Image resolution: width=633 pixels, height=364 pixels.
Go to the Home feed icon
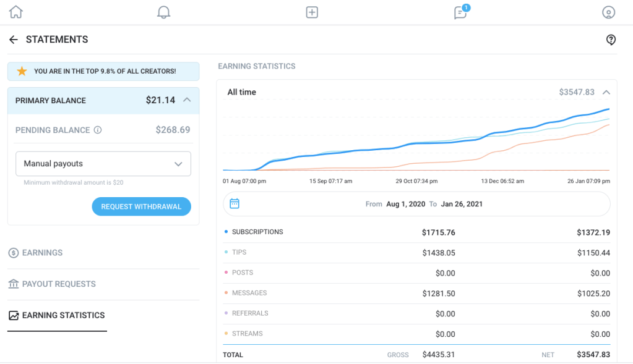pos(15,12)
